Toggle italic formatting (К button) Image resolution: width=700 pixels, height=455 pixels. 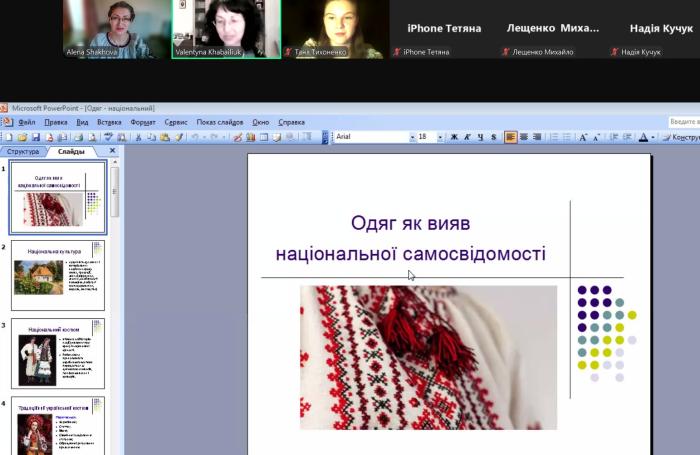(x=467, y=137)
